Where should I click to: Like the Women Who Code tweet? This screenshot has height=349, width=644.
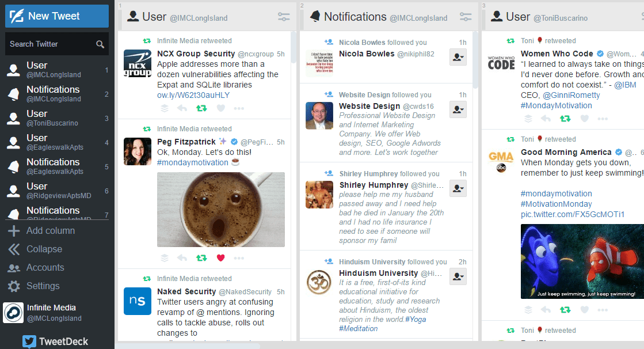coord(585,119)
